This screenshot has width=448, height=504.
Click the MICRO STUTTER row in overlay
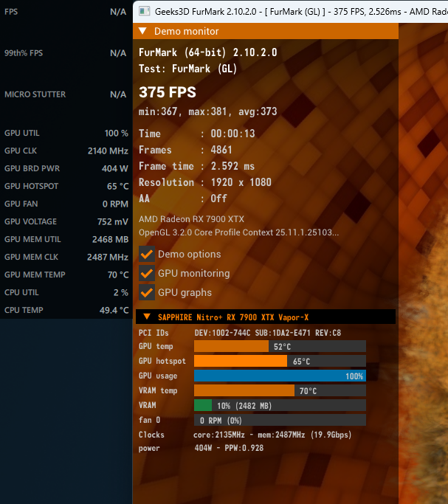65,94
